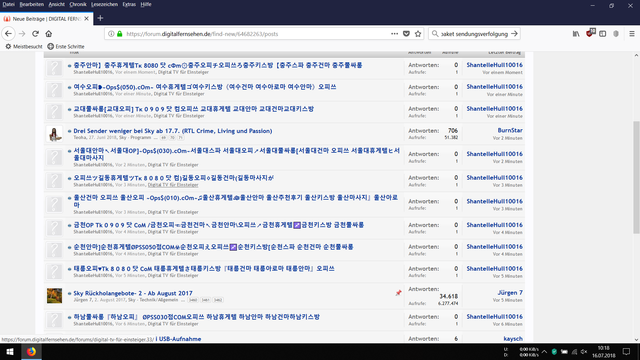Open kaysch last post link
640x360 pixels.
point(513,338)
